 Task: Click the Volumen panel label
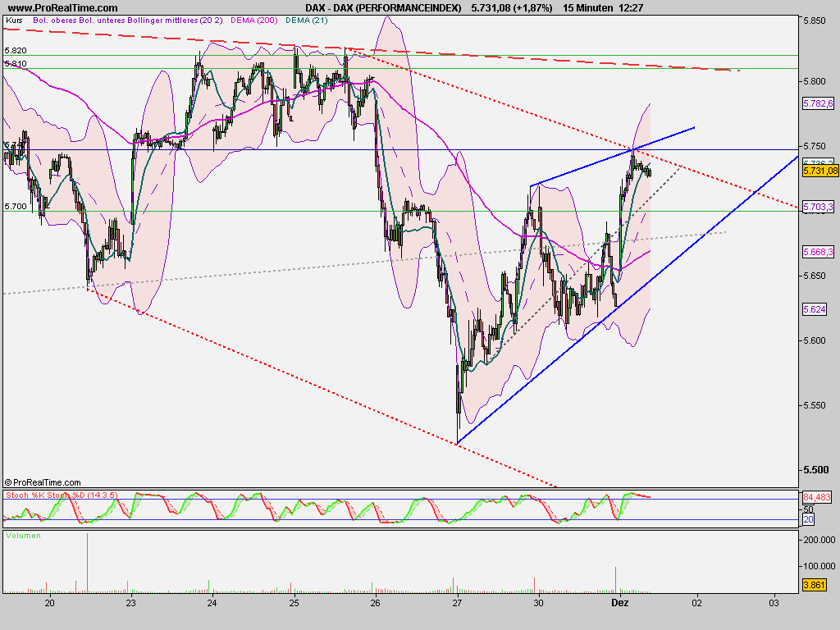(22, 534)
